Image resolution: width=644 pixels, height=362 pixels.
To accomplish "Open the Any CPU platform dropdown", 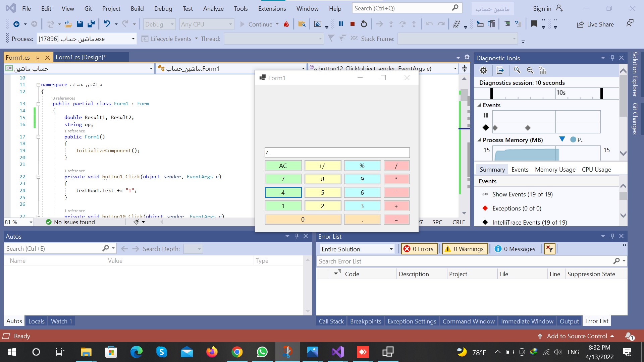I will (230, 24).
